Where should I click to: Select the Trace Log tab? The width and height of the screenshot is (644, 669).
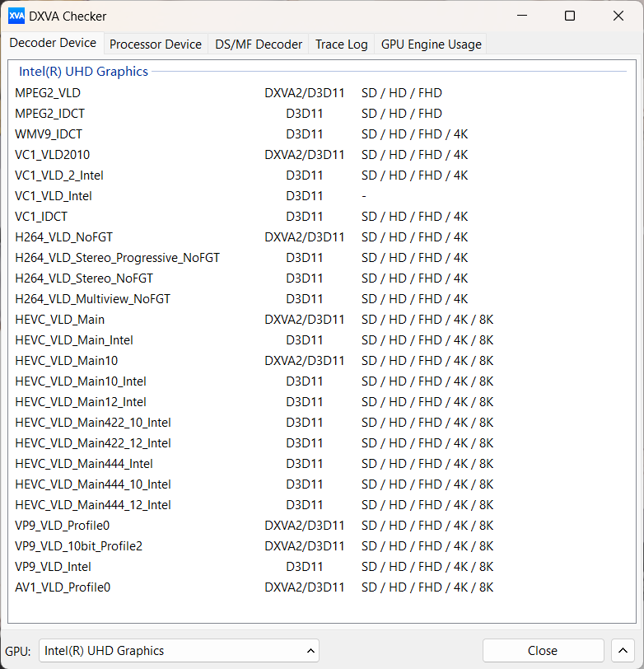pos(341,44)
